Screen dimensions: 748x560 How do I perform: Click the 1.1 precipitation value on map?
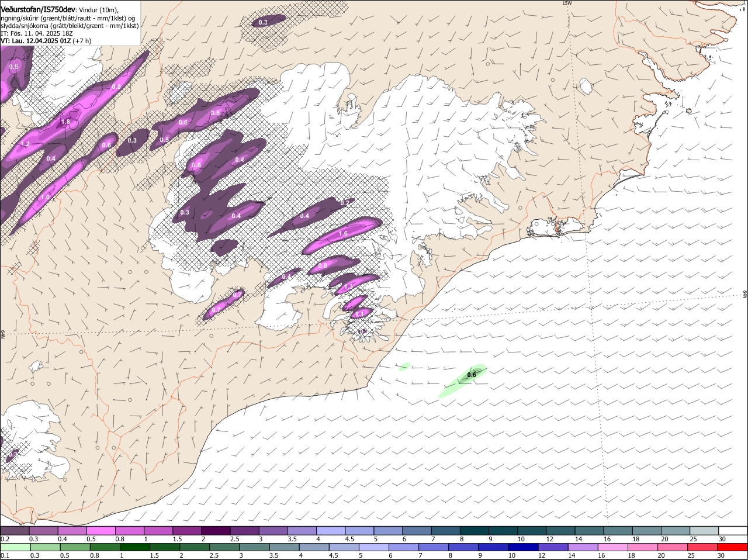[360, 313]
